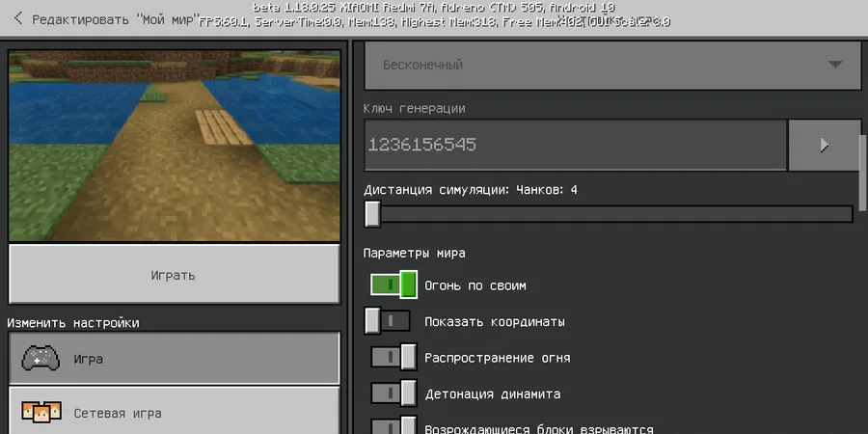Click the settings panel vertical scrollbar

point(863,173)
